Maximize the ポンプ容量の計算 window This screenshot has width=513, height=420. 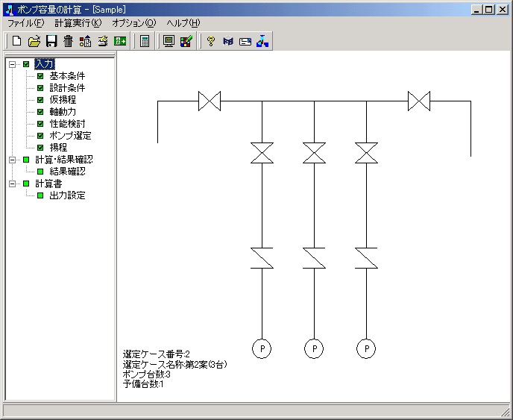(x=489, y=10)
